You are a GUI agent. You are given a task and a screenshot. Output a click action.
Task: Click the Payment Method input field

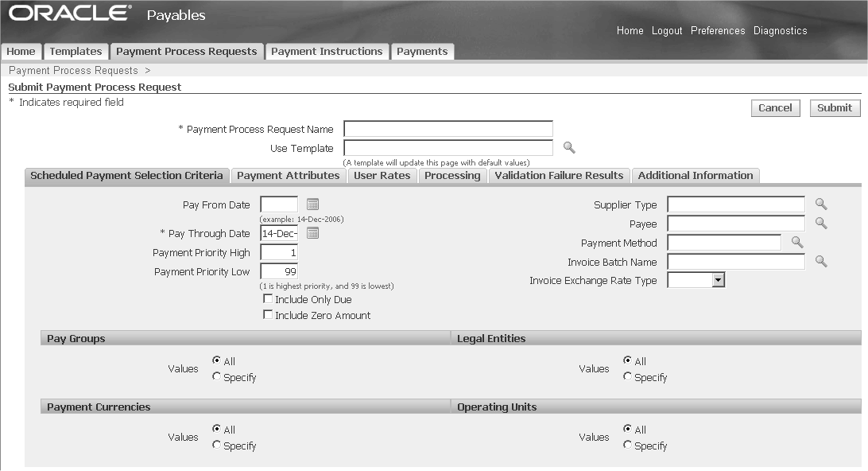[724, 242]
